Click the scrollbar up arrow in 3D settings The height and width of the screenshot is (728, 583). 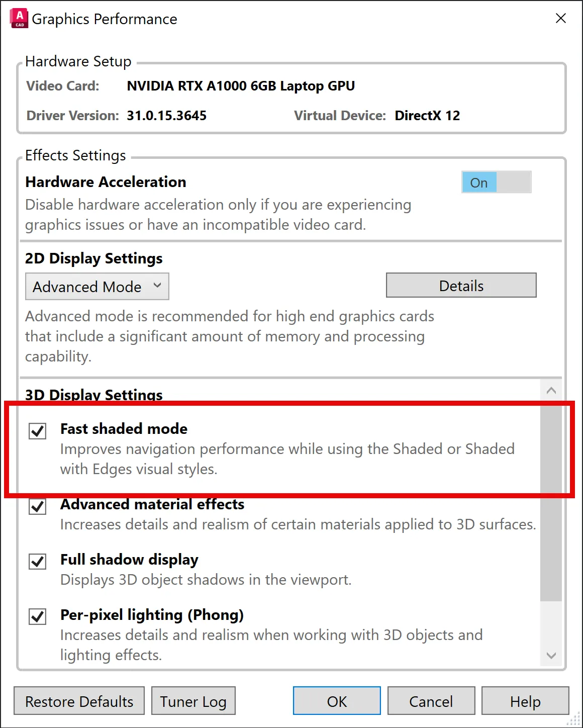551,390
